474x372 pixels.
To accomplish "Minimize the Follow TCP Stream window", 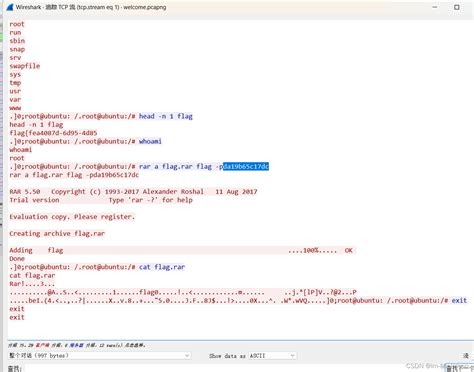I will click(x=435, y=7).
